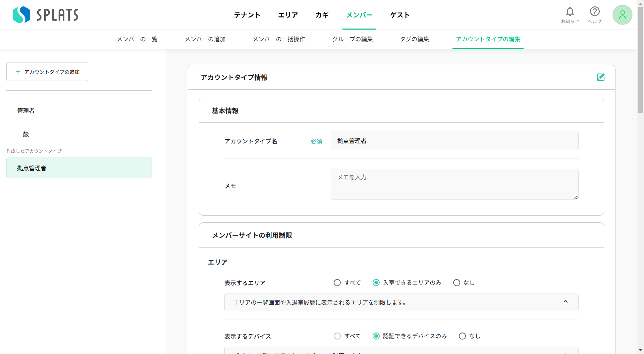Collapse the エリア description panel
644x354 pixels.
566,302
